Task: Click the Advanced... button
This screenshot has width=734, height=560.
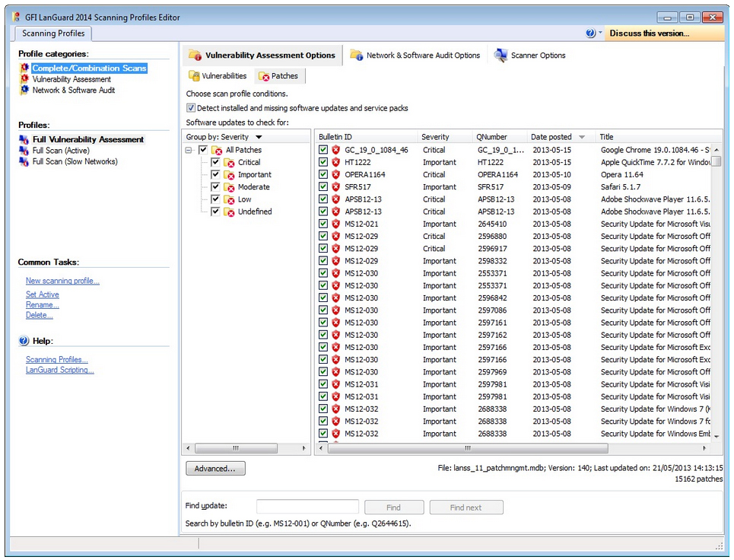Action: click(215, 468)
